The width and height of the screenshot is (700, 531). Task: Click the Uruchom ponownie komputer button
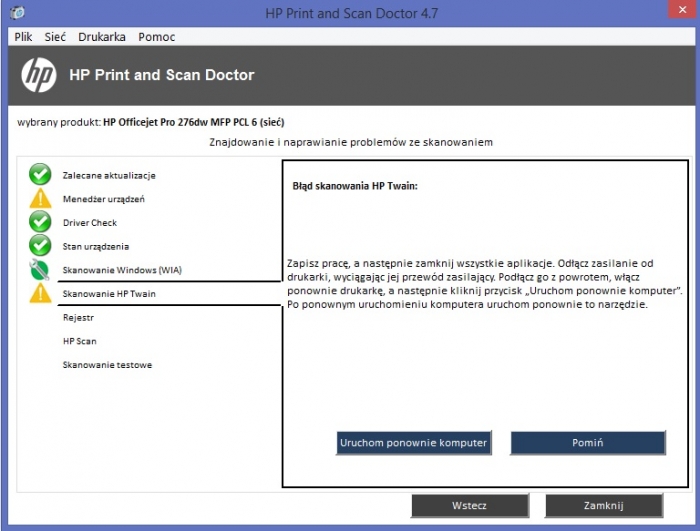[413, 443]
